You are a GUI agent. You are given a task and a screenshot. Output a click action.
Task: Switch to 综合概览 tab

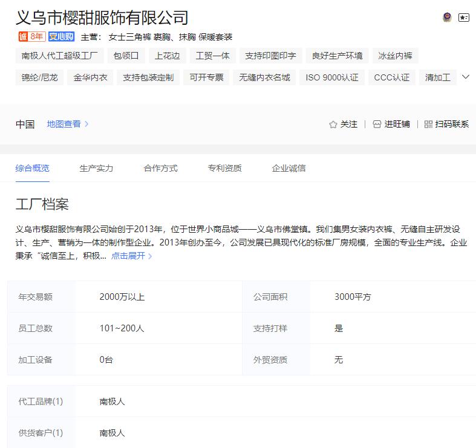(33, 168)
